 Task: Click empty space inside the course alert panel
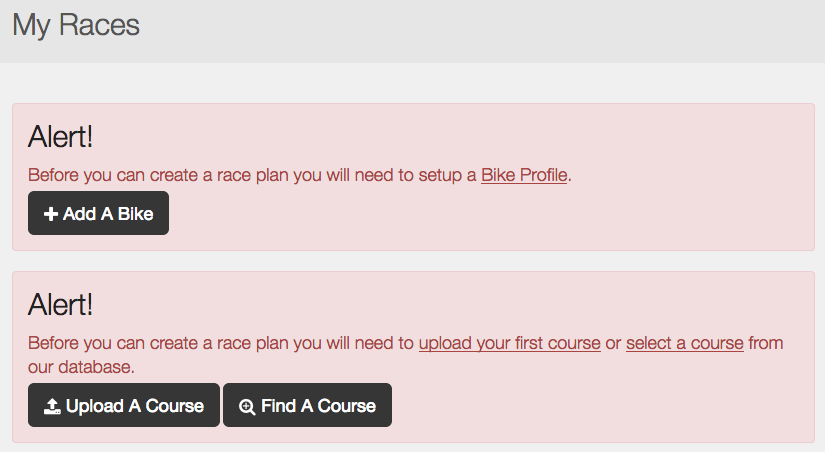[579, 405]
